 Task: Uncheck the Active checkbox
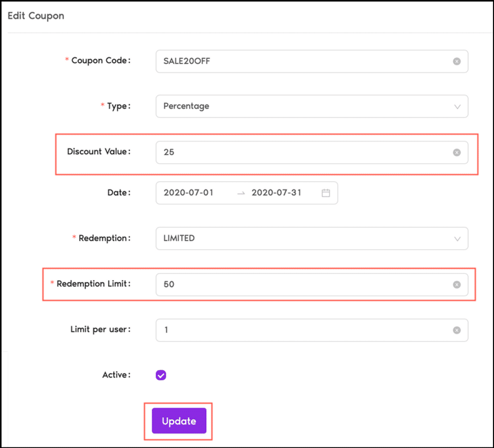click(x=161, y=375)
